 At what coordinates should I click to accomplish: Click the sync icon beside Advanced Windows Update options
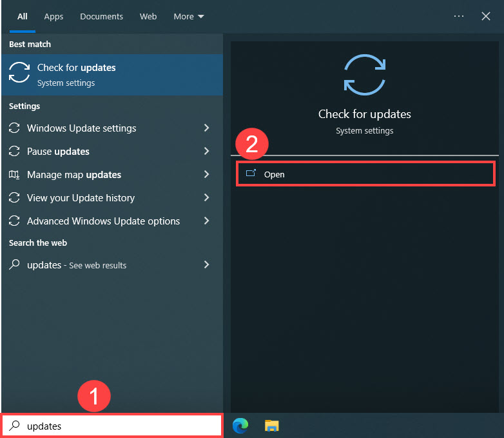click(x=14, y=221)
